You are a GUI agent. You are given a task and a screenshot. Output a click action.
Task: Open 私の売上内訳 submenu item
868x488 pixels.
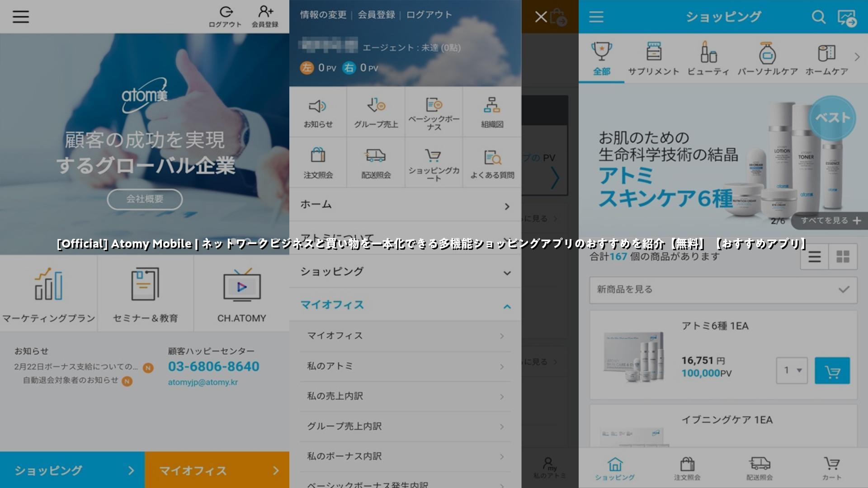click(x=405, y=396)
